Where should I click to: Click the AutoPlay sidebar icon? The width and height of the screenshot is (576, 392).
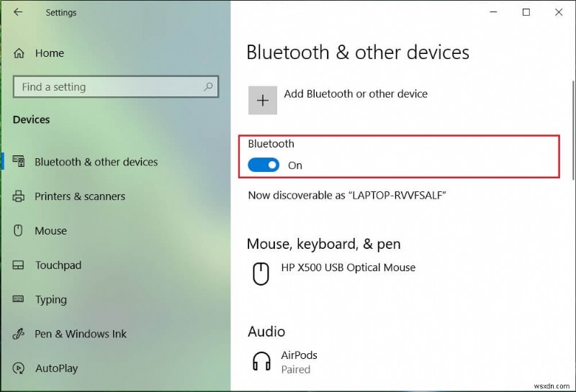(x=19, y=368)
